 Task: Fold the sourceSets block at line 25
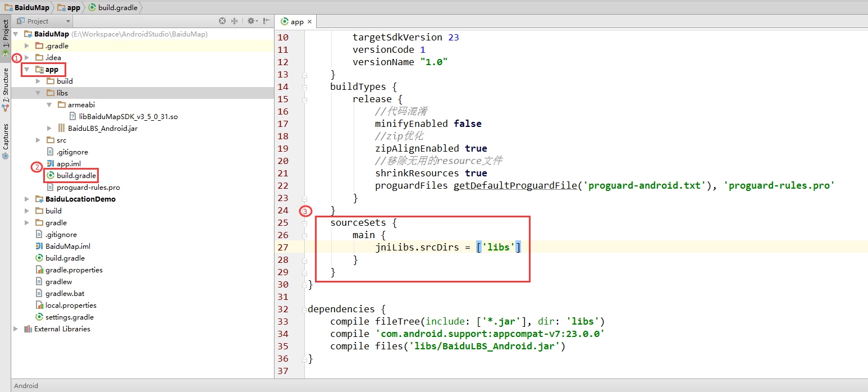pos(305,223)
